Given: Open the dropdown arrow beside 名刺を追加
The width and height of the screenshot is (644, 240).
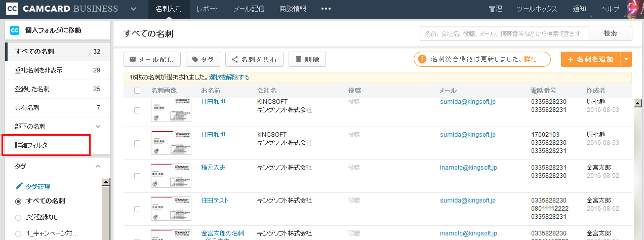Looking at the screenshot, I should pyautogui.click(x=626, y=59).
